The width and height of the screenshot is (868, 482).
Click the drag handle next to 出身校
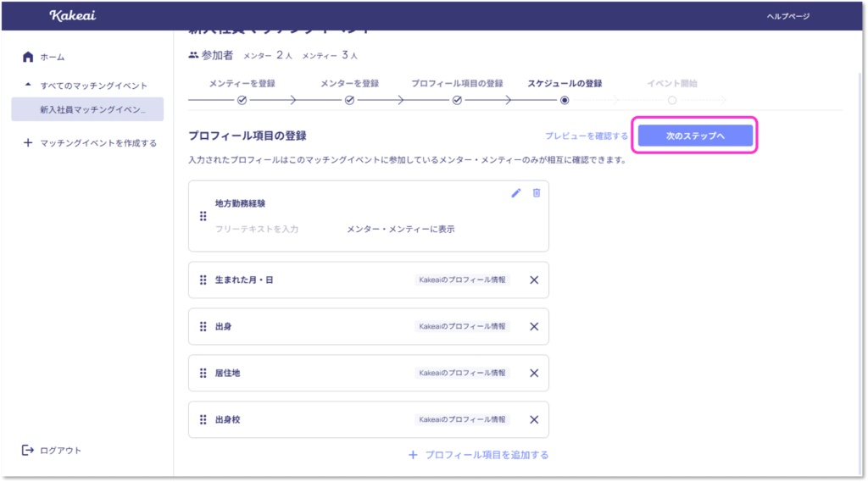[x=203, y=419]
